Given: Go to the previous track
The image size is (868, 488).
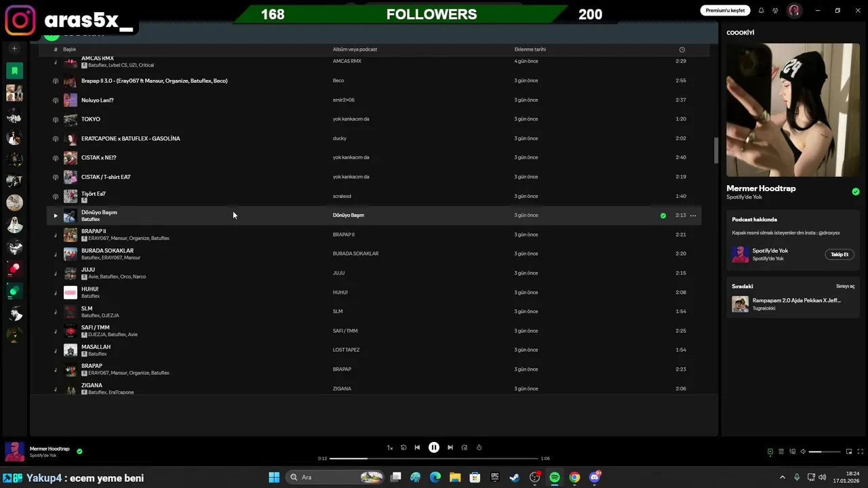Looking at the screenshot, I should [417, 447].
